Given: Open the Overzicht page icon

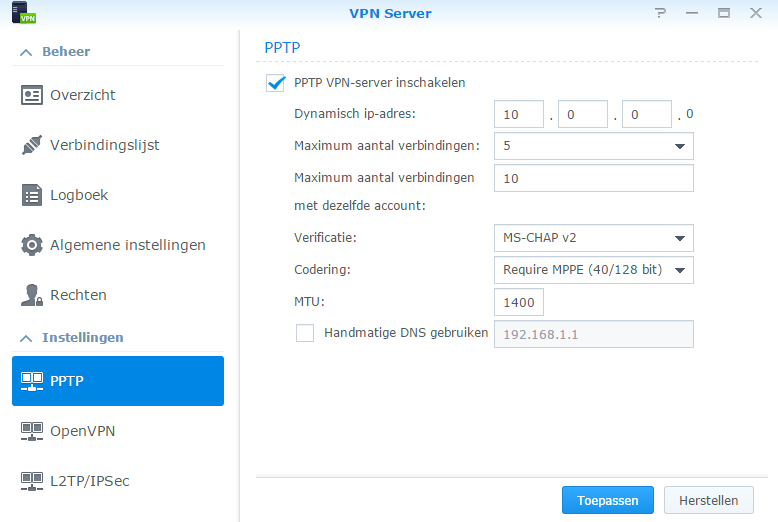Looking at the screenshot, I should tap(32, 95).
